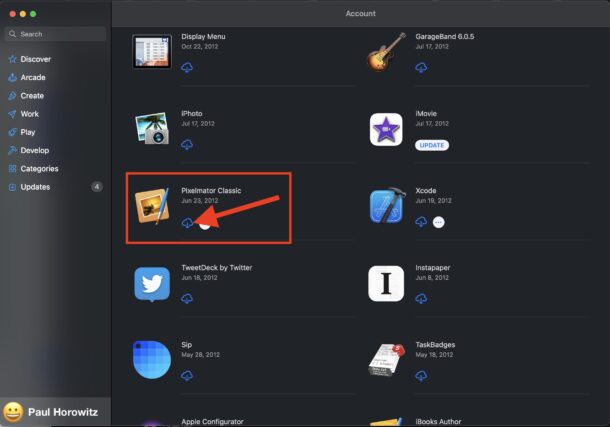The image size is (610, 427).
Task: Download Display Menu via cloud icon
Action: pyautogui.click(x=187, y=67)
